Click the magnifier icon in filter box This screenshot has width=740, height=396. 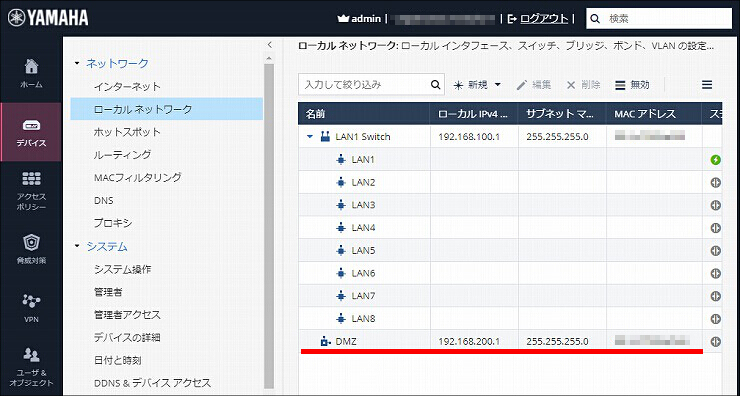435,85
